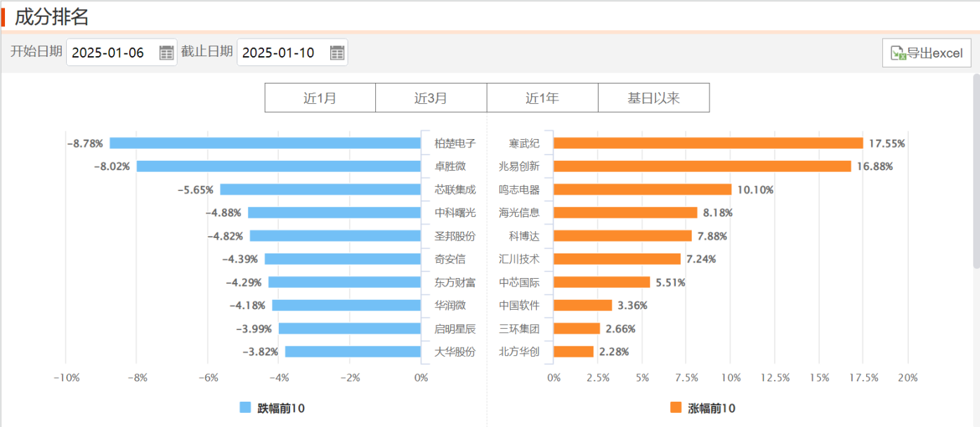Switch to the 近1年 time range
This screenshot has width=980, height=427.
[x=542, y=98]
